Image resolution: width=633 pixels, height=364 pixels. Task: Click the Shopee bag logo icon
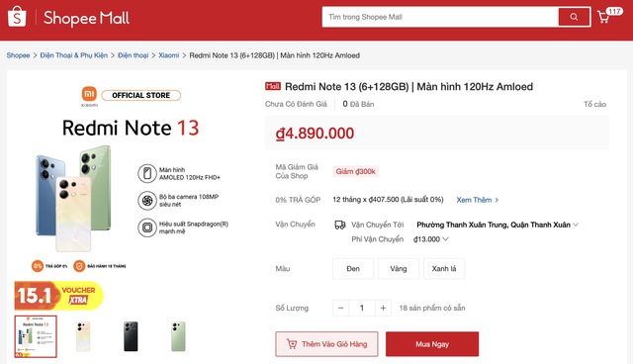(17, 17)
